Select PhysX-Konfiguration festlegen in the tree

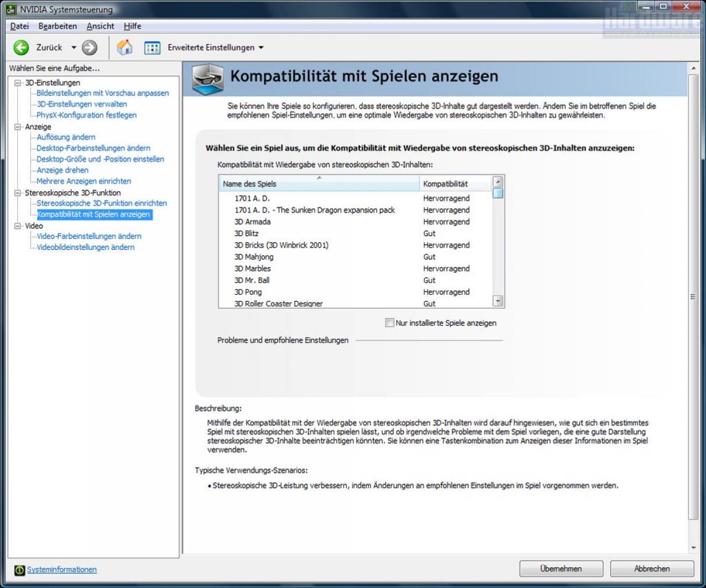(87, 115)
